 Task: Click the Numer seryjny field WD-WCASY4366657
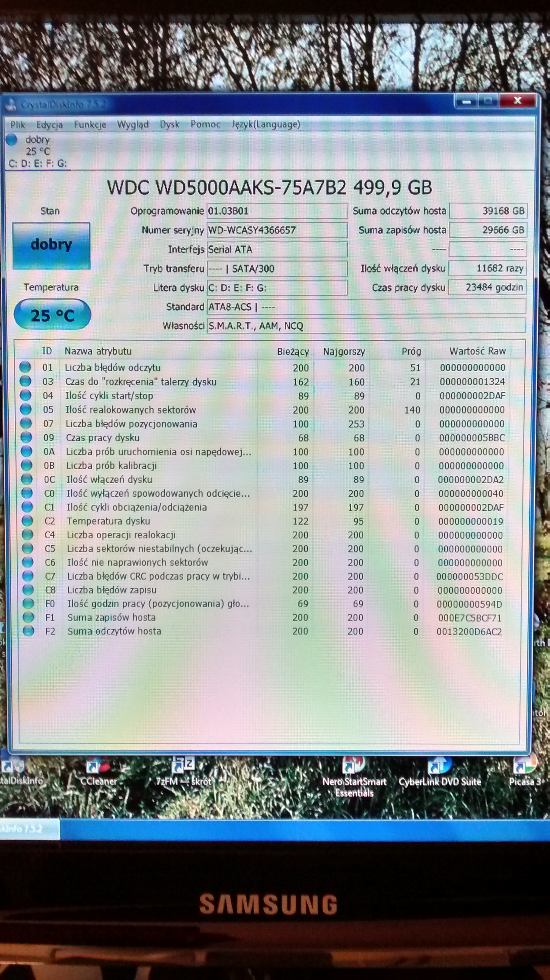pyautogui.click(x=277, y=230)
